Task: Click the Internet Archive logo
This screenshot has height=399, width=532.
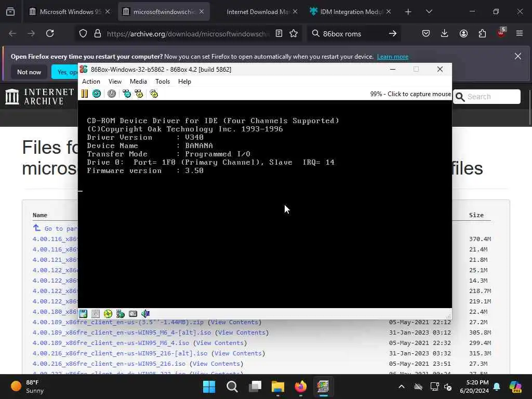Action: point(39,97)
